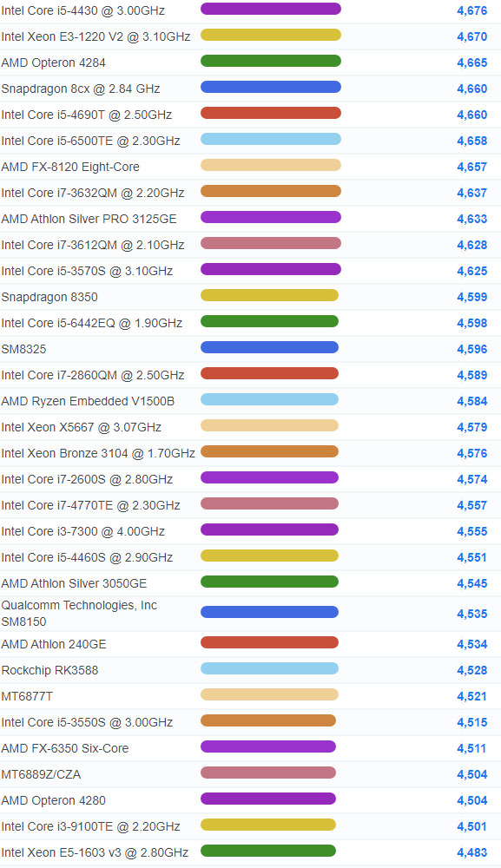
Task: Click Intel Core i5-6442EQ @ 1.90GHz
Action: click(92, 323)
